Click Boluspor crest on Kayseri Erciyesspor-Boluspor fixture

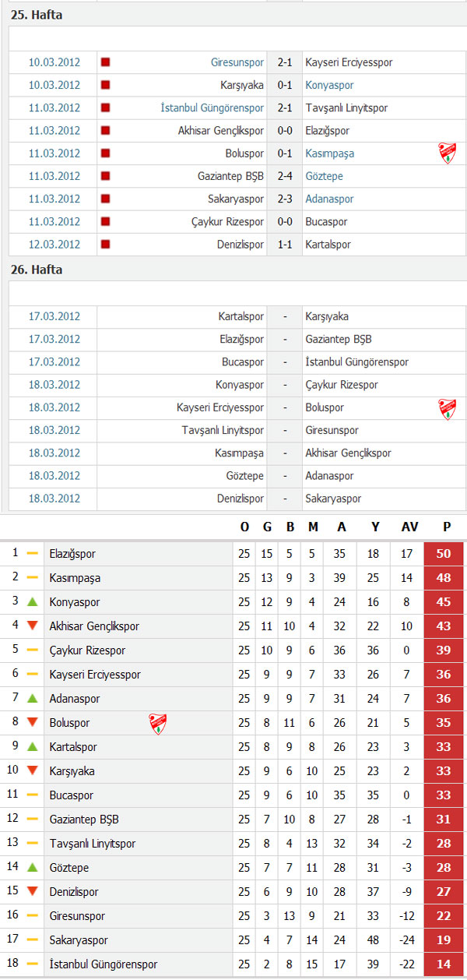(447, 409)
